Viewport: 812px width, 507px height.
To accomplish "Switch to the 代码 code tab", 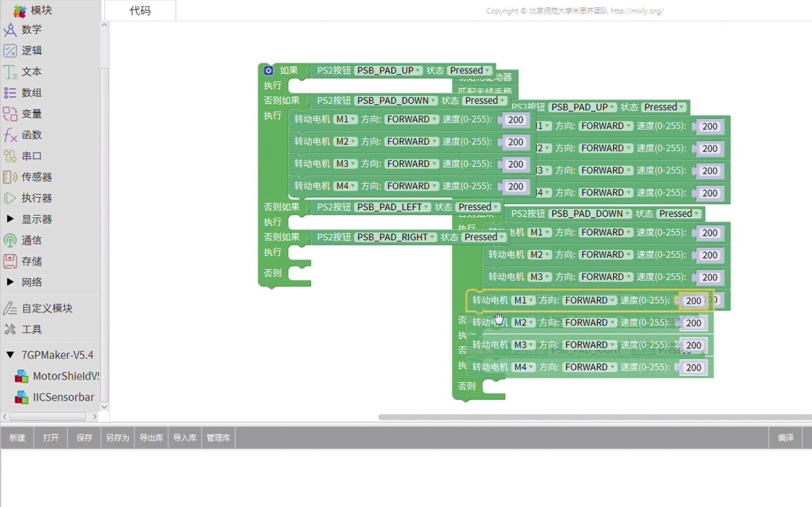I will [140, 11].
